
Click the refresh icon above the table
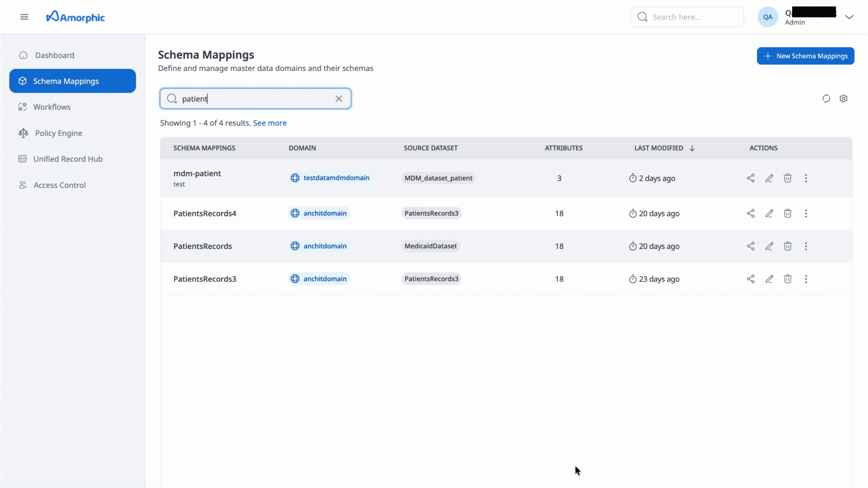pyautogui.click(x=826, y=99)
